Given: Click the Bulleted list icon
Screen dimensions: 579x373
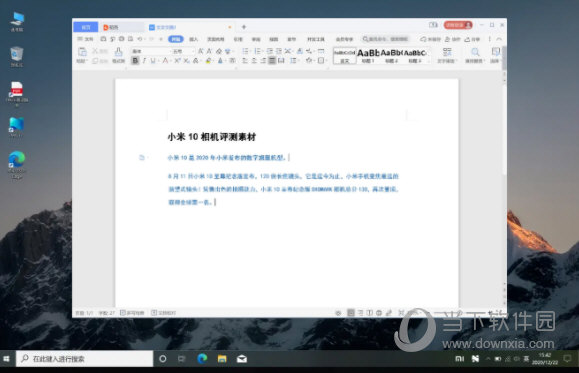Looking at the screenshot, I should pyautogui.click(x=245, y=51).
